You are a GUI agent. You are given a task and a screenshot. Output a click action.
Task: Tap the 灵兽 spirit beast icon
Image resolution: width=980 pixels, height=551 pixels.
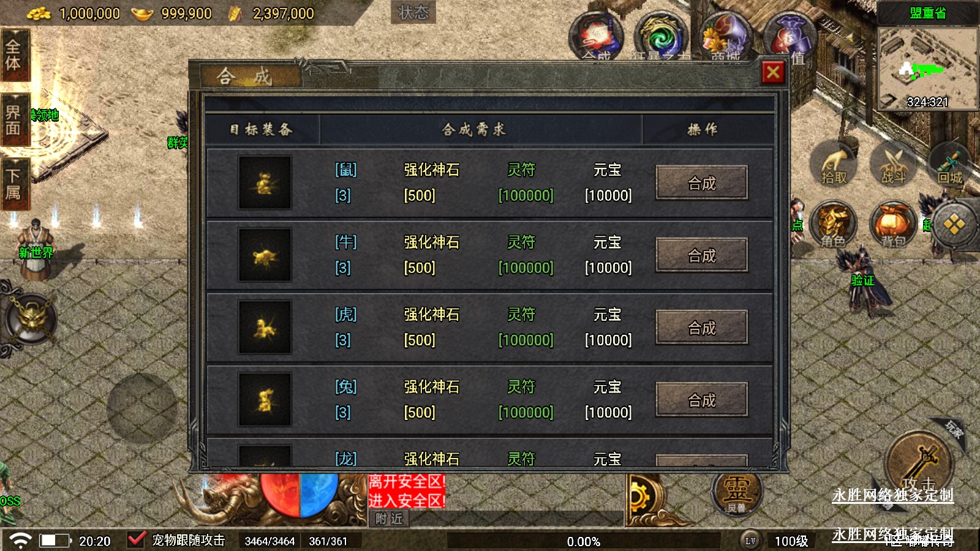(736, 493)
